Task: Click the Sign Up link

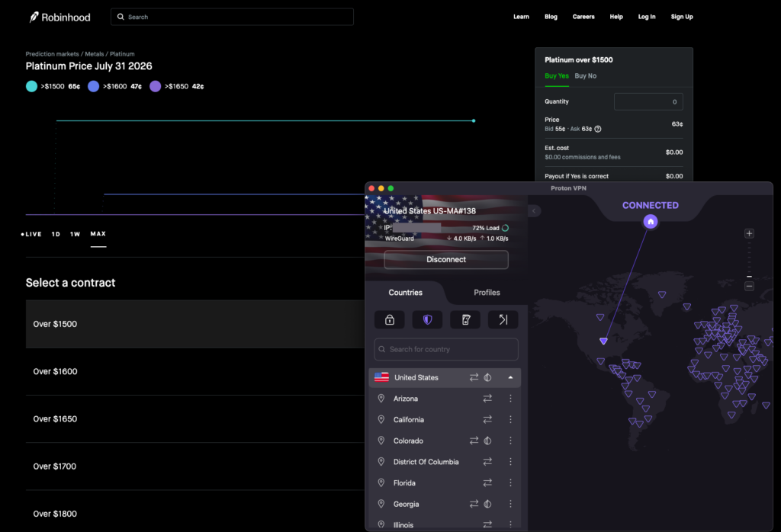Action: tap(682, 17)
